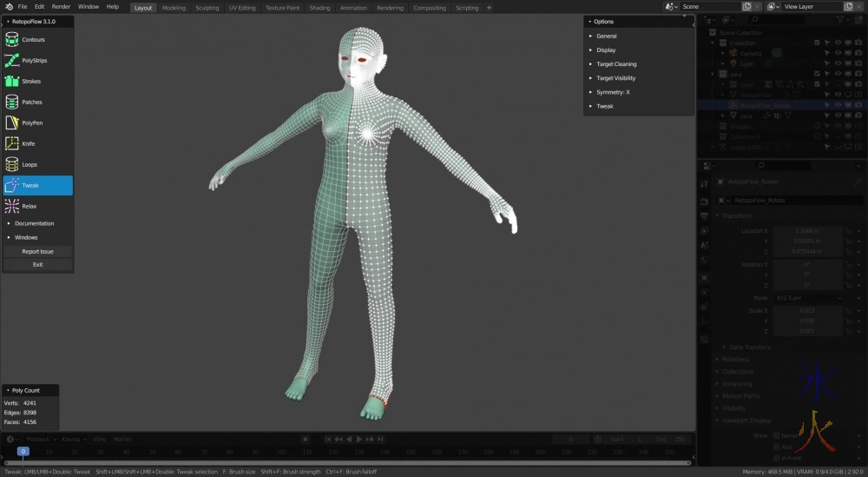The width and height of the screenshot is (868, 477).
Task: Expand the Target Cleaning options section
Action: coord(616,64)
